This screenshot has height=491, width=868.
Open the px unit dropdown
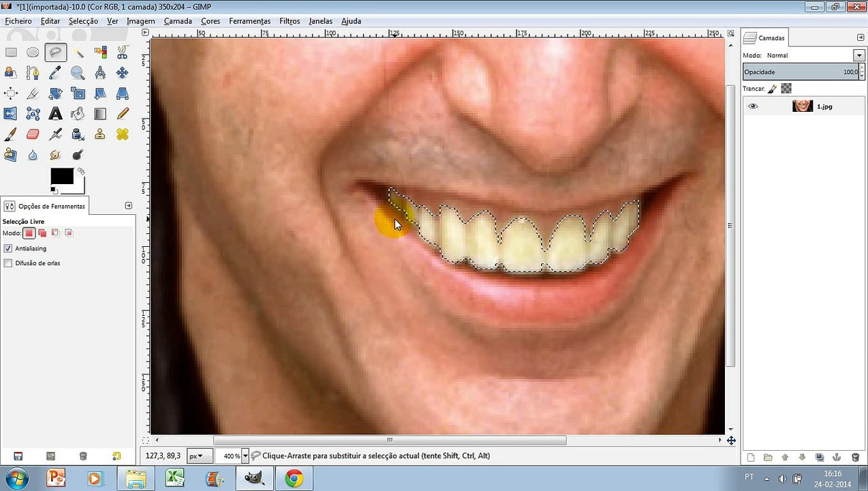[198, 456]
